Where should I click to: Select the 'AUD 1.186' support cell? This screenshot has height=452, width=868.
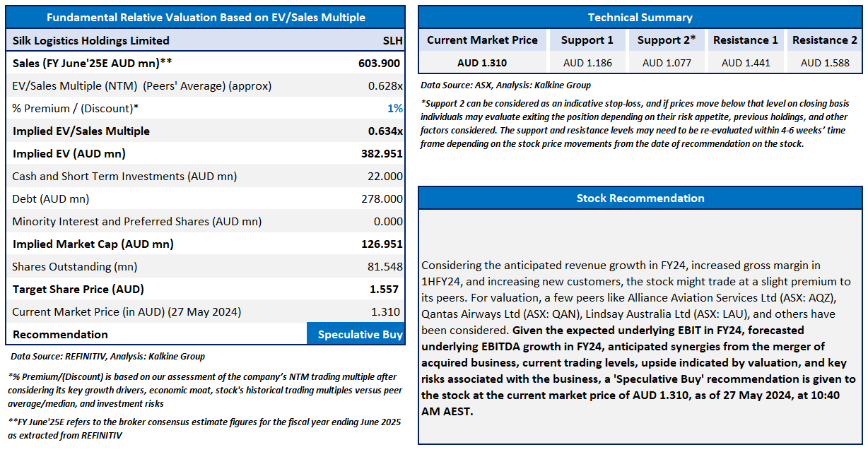[587, 63]
